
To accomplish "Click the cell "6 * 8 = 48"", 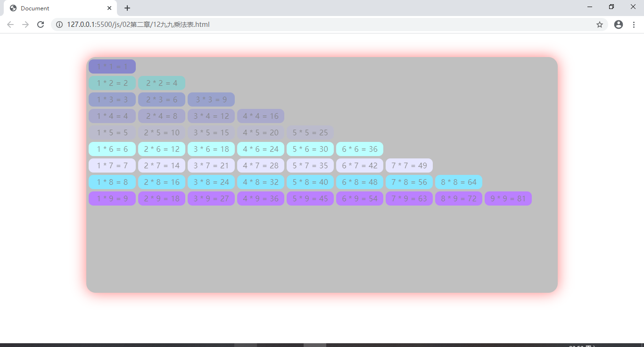I will [360, 182].
